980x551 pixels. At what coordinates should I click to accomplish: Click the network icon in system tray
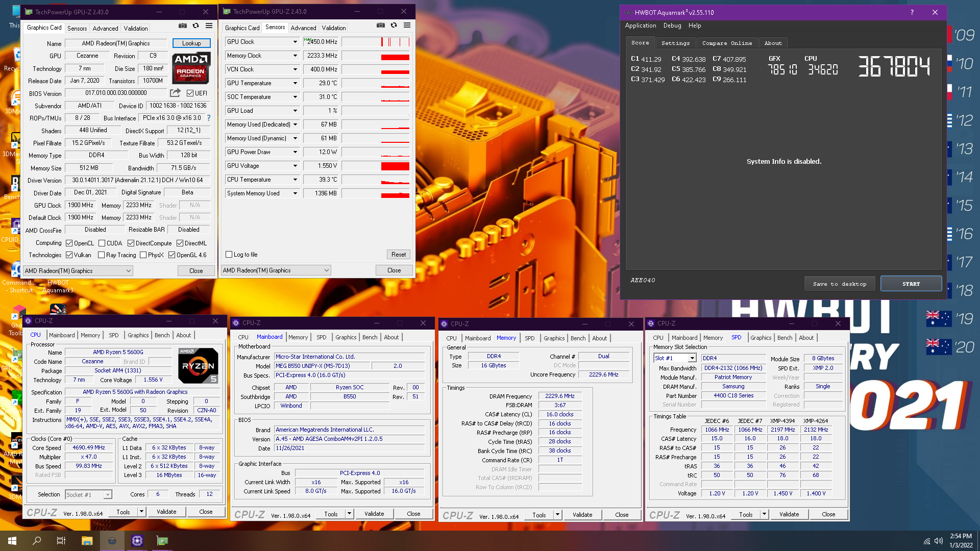coord(926,541)
